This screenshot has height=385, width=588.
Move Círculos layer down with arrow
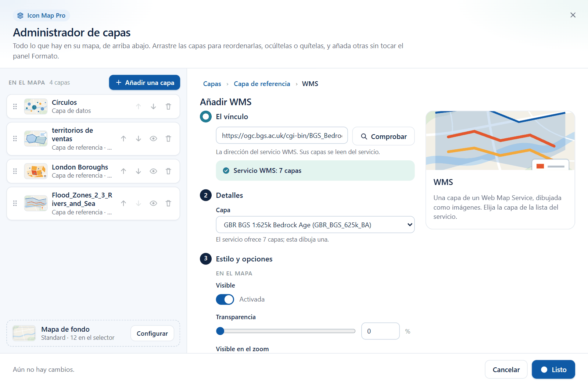(x=153, y=106)
